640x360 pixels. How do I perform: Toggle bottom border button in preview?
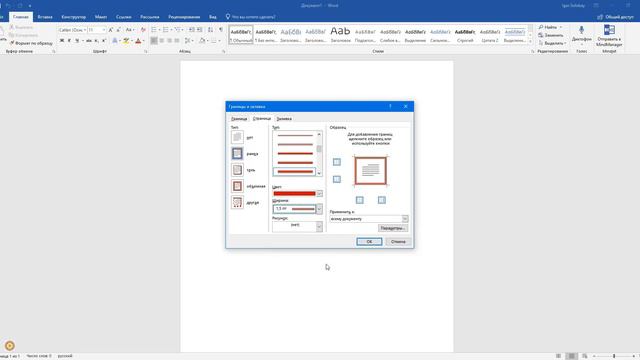point(337,179)
